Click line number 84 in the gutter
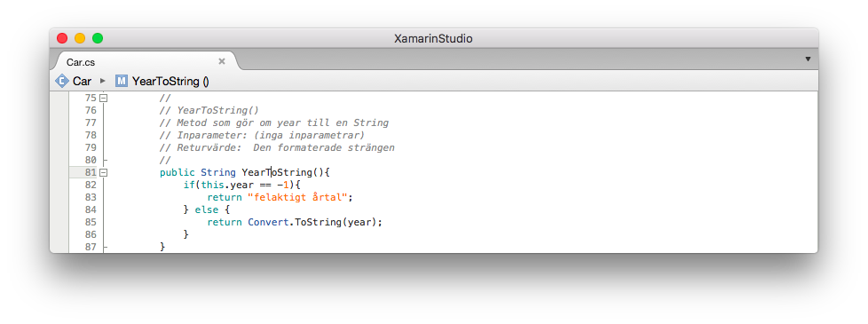The height and width of the screenshot is (324, 868). [x=91, y=209]
